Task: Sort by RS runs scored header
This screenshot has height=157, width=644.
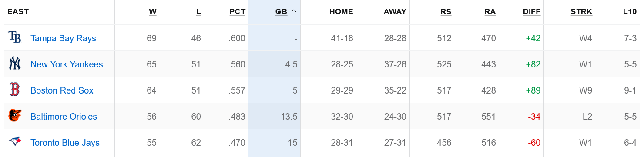Action: pos(446,12)
